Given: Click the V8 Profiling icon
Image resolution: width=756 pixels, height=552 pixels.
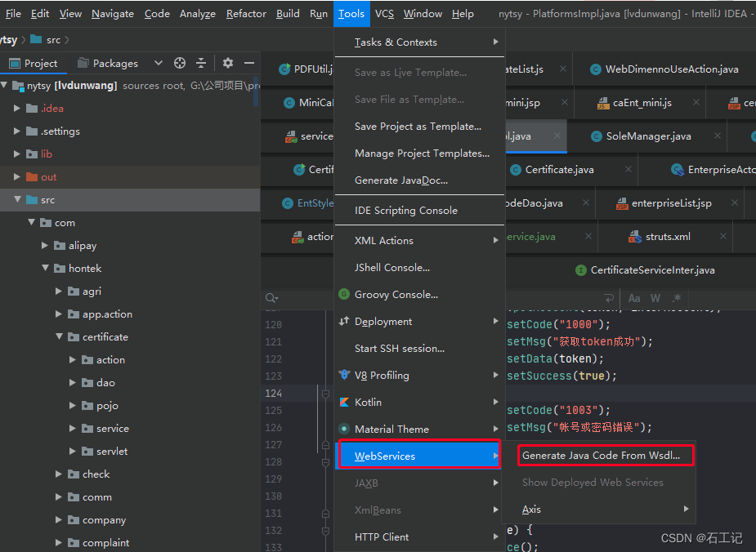Looking at the screenshot, I should point(344,375).
